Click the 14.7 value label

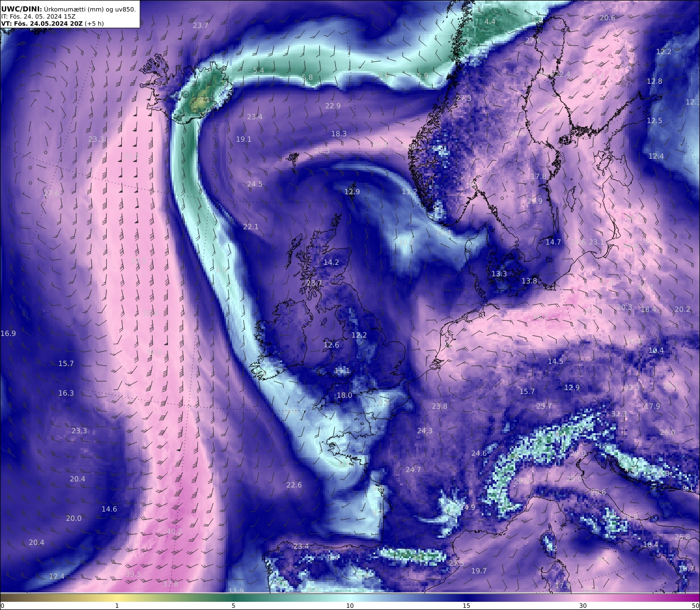click(553, 242)
